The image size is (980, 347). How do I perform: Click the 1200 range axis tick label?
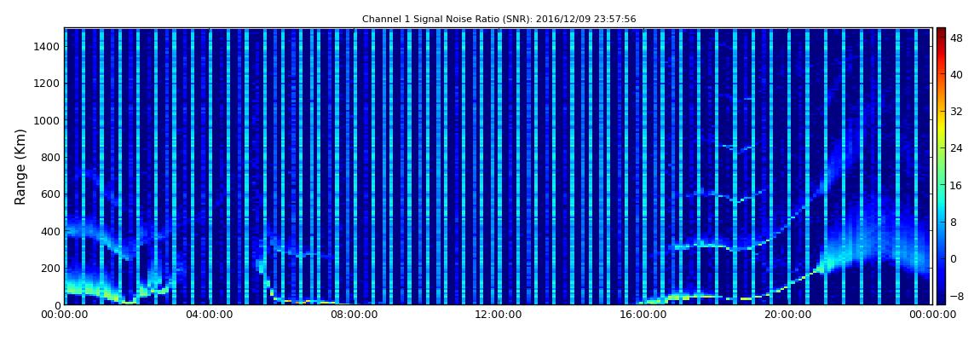[47, 84]
